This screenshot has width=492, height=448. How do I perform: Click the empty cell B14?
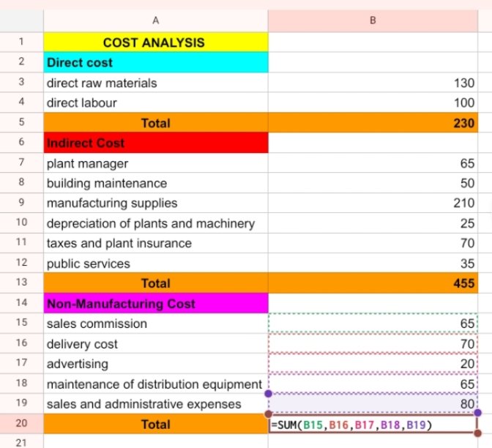click(x=373, y=303)
